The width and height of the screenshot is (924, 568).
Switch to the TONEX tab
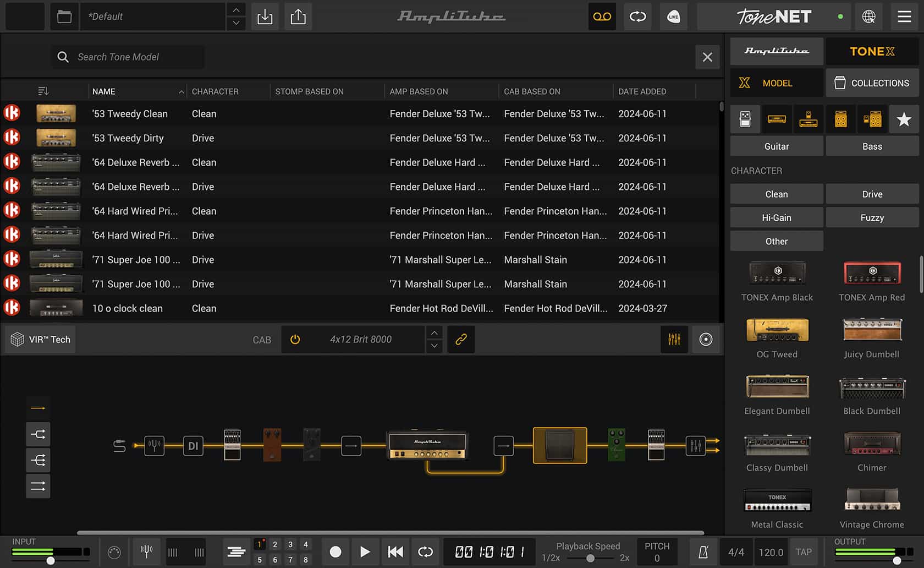tap(872, 51)
